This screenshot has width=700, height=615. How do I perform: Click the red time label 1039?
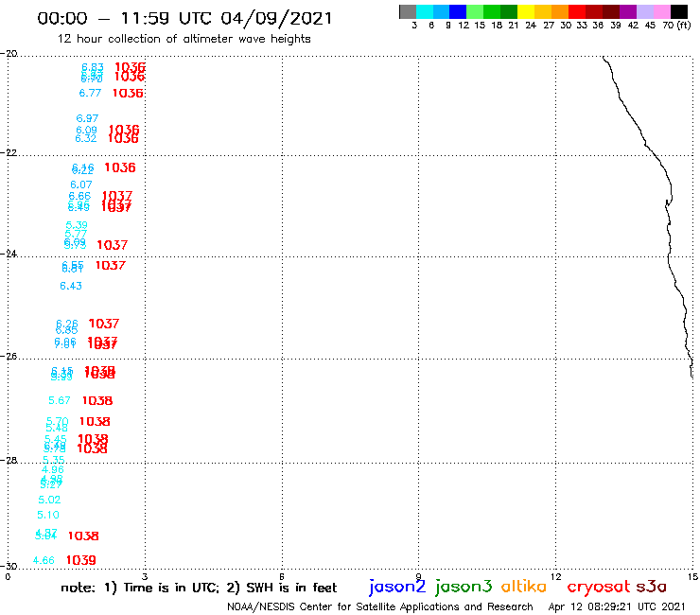point(80,560)
